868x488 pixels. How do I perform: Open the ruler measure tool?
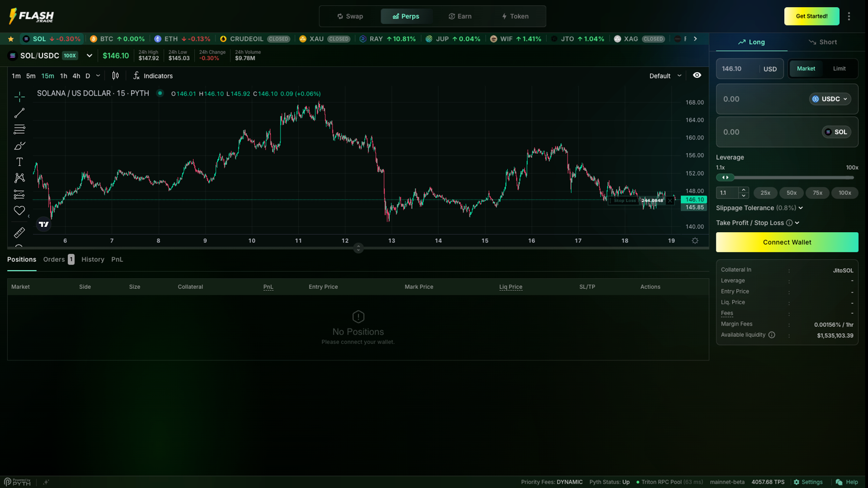click(19, 233)
